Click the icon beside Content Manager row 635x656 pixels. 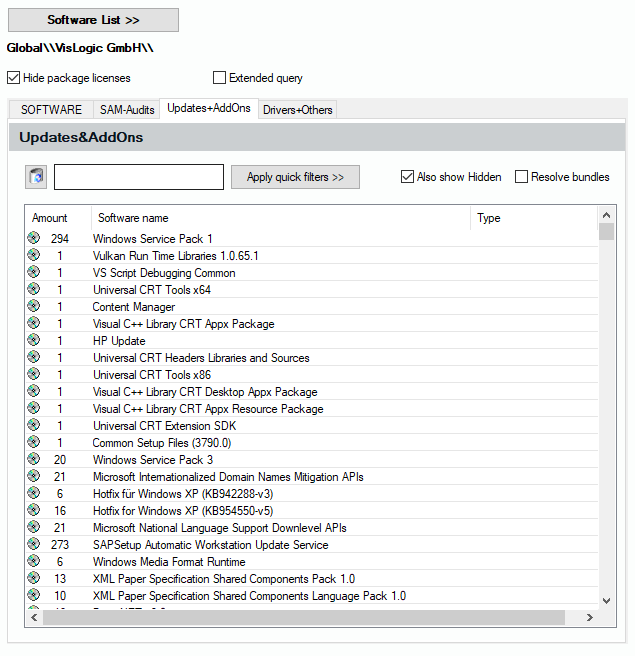tap(34, 307)
